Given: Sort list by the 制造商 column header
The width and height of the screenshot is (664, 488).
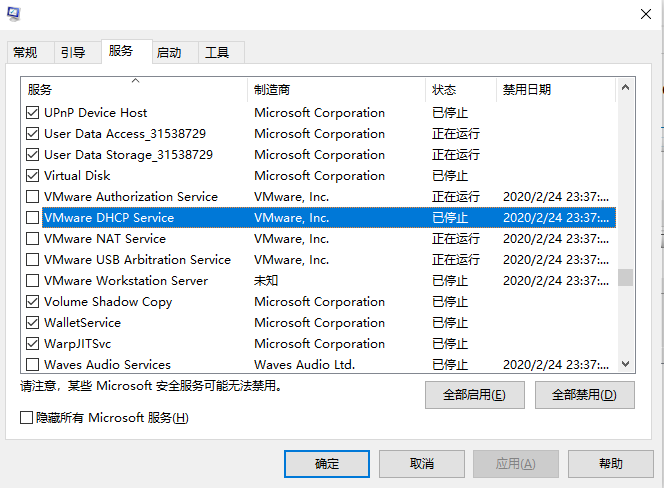Looking at the screenshot, I should pos(336,90).
